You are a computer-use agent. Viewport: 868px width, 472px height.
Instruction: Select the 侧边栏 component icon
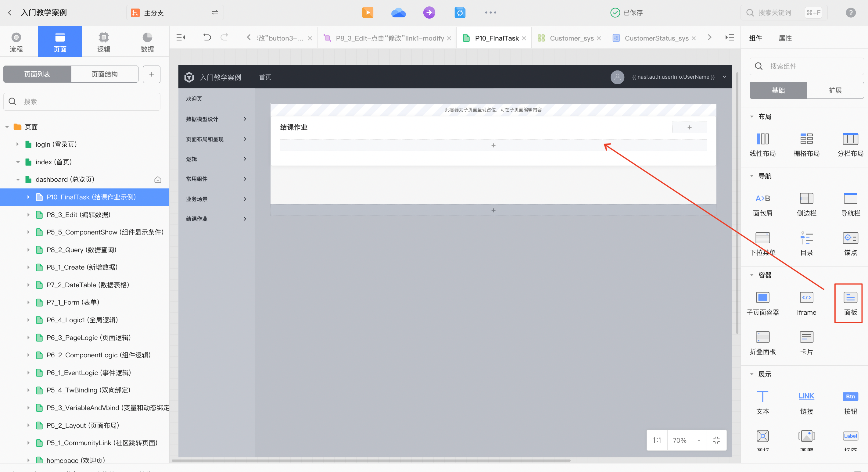click(806, 198)
